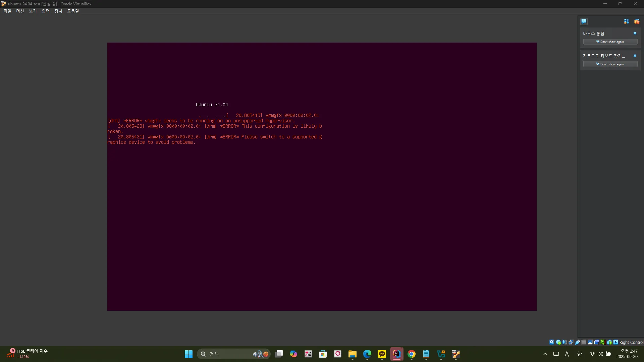Image resolution: width=644 pixels, height=362 pixels.
Task: Open Task View from the taskbar
Action: pyautogui.click(x=279, y=354)
